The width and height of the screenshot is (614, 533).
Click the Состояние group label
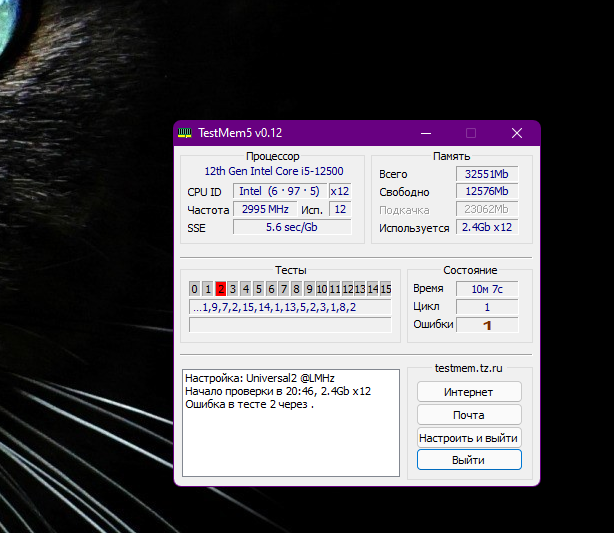[470, 270]
